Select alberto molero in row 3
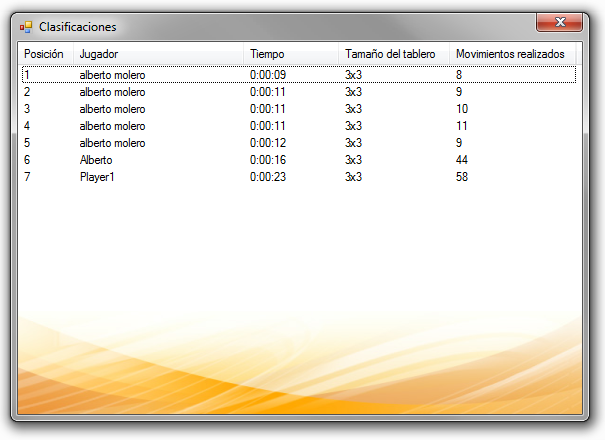 112,109
